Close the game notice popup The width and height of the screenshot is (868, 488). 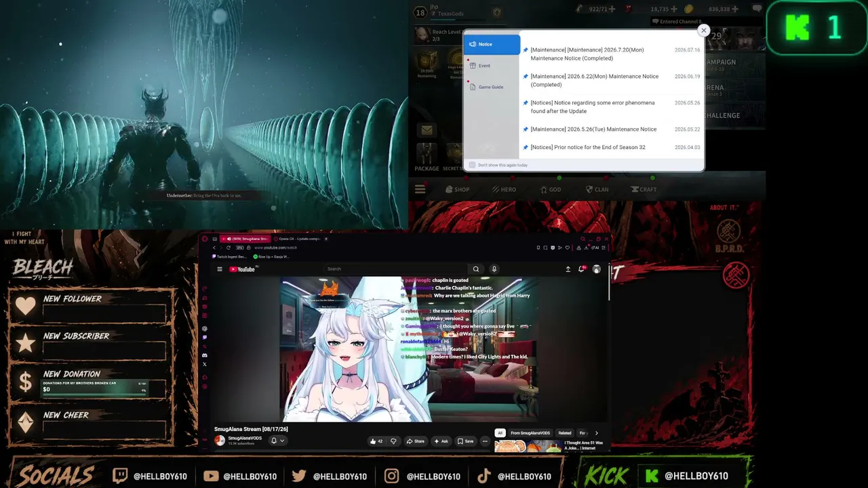pyautogui.click(x=703, y=30)
